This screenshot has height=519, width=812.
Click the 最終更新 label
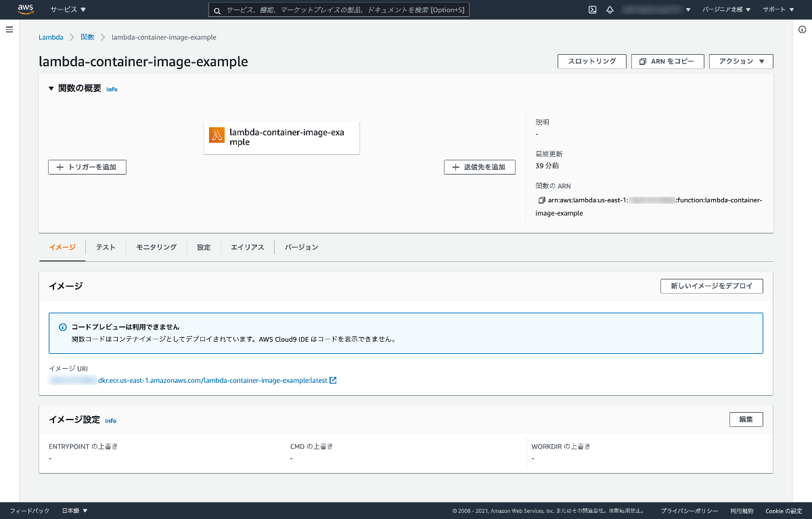[549, 154]
